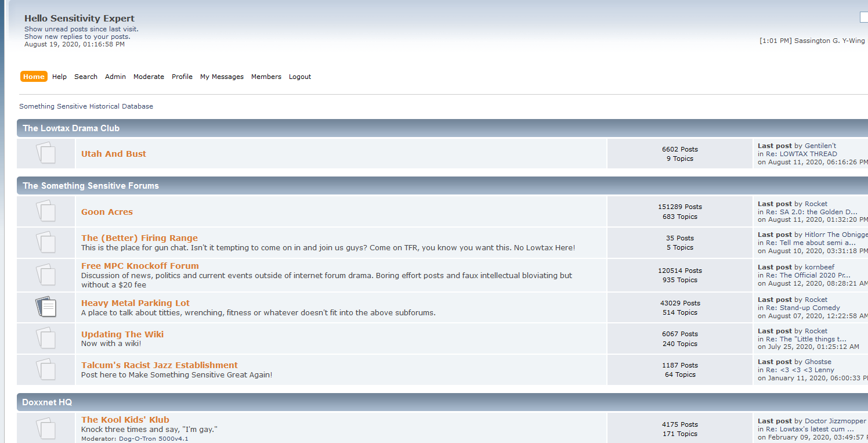
Task: Click the 151289 Posts count text
Action: point(680,207)
